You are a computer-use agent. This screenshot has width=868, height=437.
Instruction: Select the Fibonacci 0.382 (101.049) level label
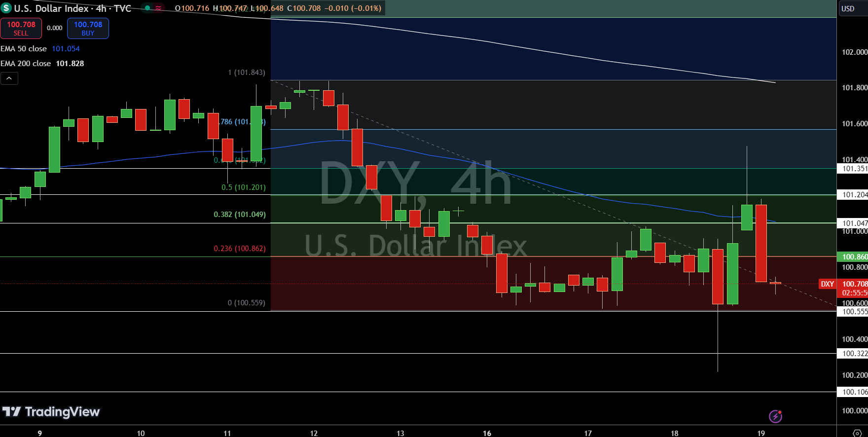pos(240,215)
